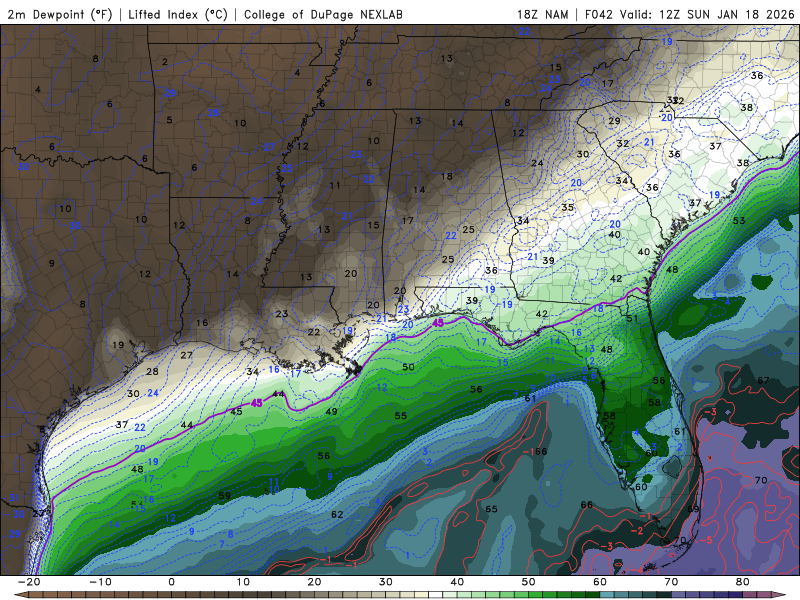Click the "18Z NAM" model run label
This screenshot has width=800, height=600.
point(542,14)
